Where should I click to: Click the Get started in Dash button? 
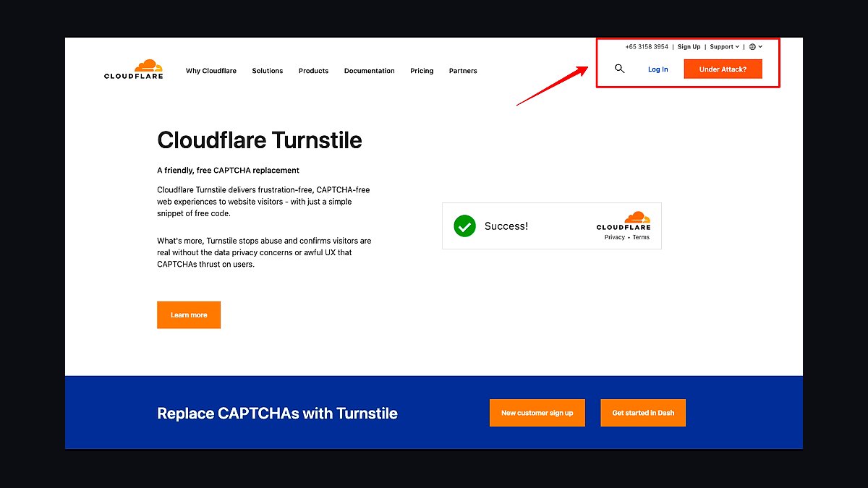click(x=643, y=413)
